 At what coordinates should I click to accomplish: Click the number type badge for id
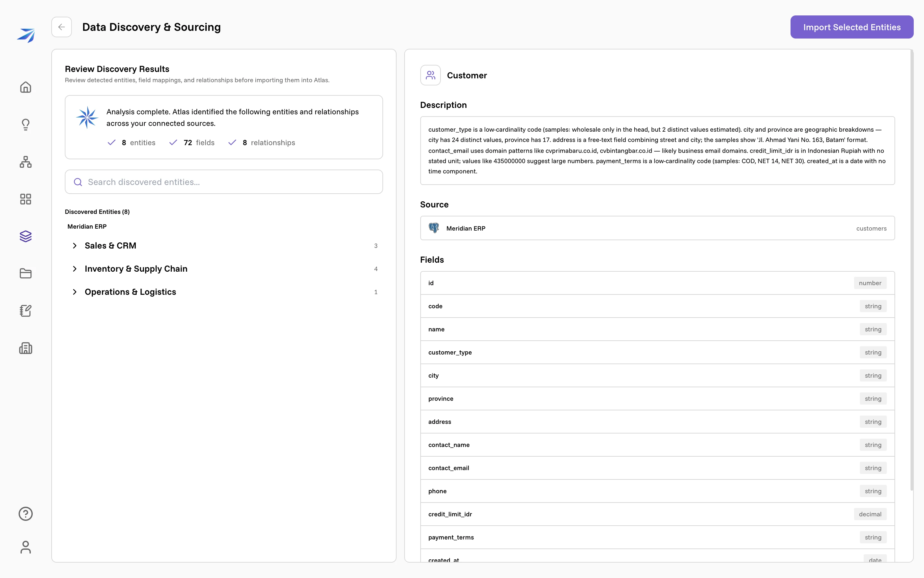(870, 283)
